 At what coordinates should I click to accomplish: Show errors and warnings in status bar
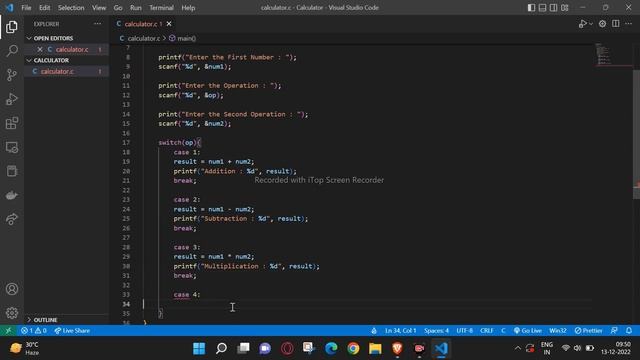click(x=34, y=331)
